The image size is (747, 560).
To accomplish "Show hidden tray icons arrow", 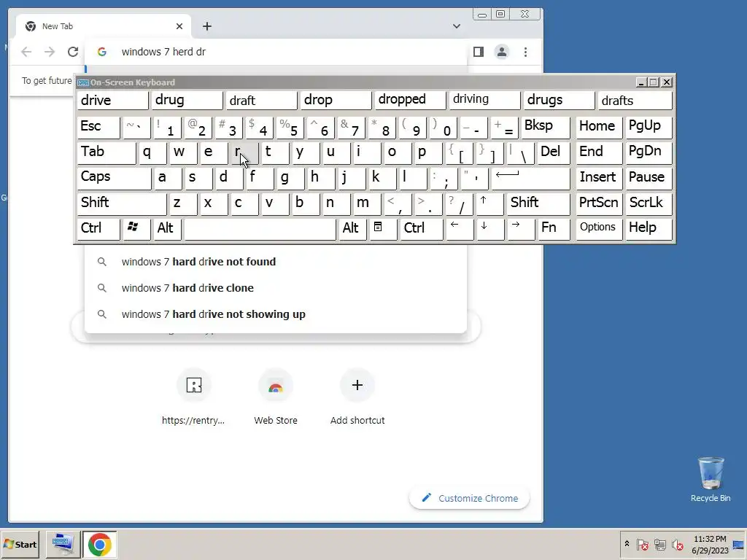I will click(627, 544).
